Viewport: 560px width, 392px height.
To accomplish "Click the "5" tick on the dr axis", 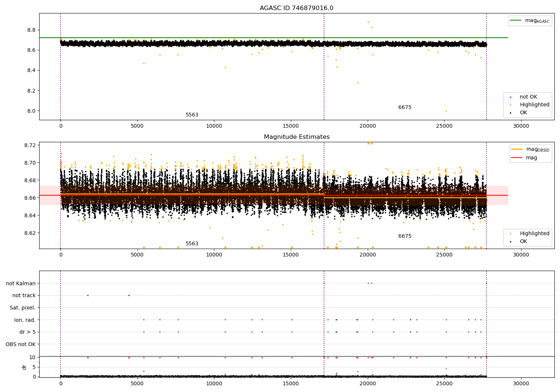I will pos(34,367).
